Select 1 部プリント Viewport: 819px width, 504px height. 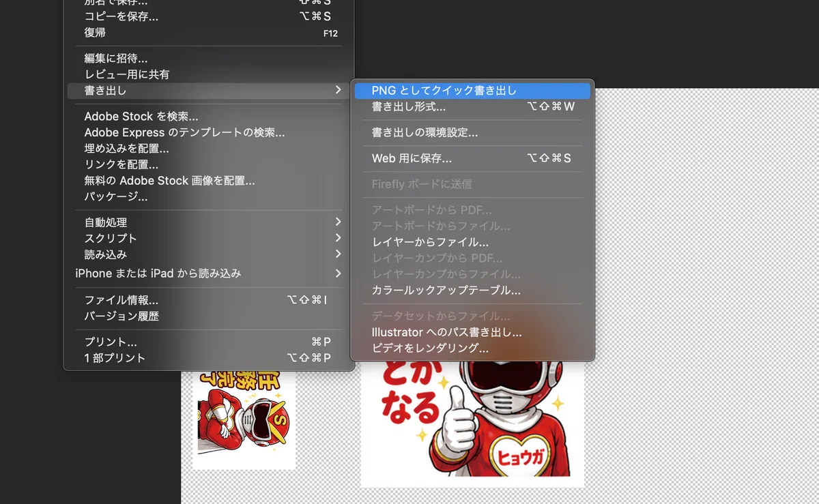pos(209,358)
